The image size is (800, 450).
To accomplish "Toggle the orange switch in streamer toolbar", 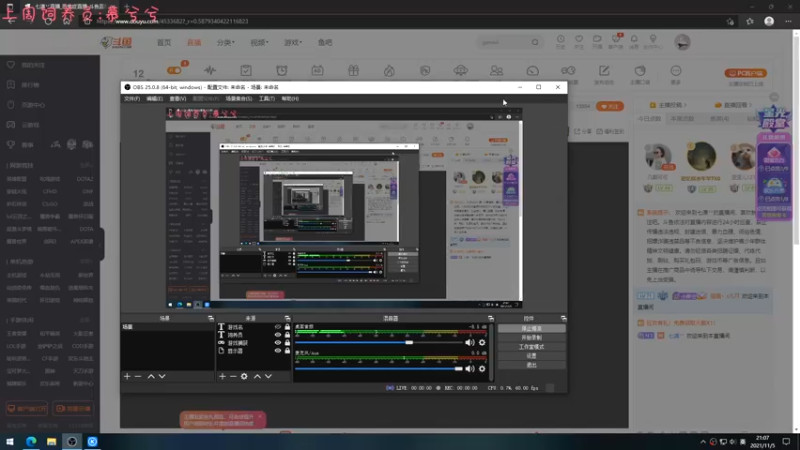I will point(174,70).
